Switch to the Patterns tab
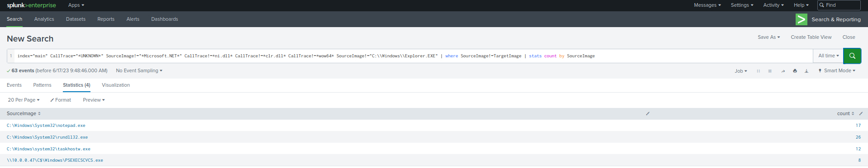 pyautogui.click(x=42, y=85)
